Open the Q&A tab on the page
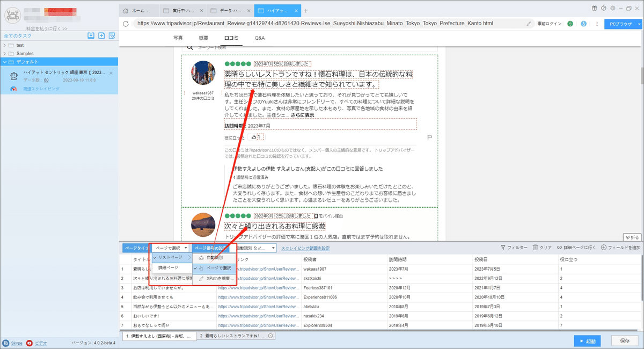644x349 pixels. tap(260, 38)
